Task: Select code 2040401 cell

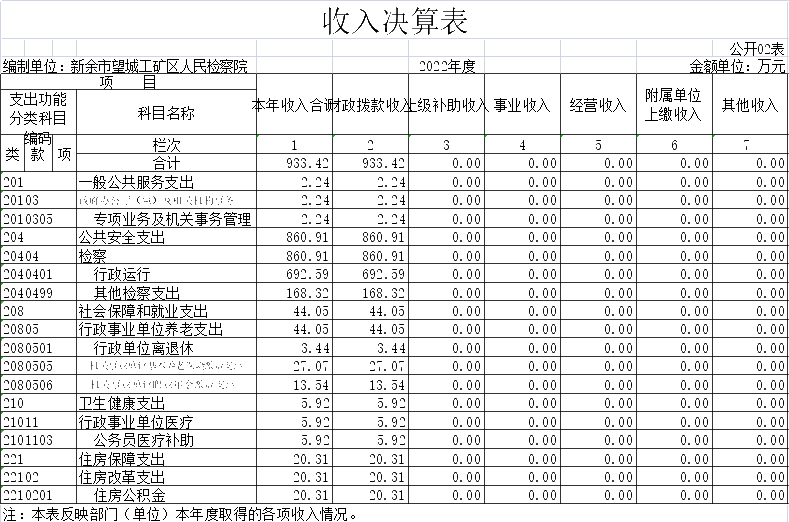Action: click(38, 274)
